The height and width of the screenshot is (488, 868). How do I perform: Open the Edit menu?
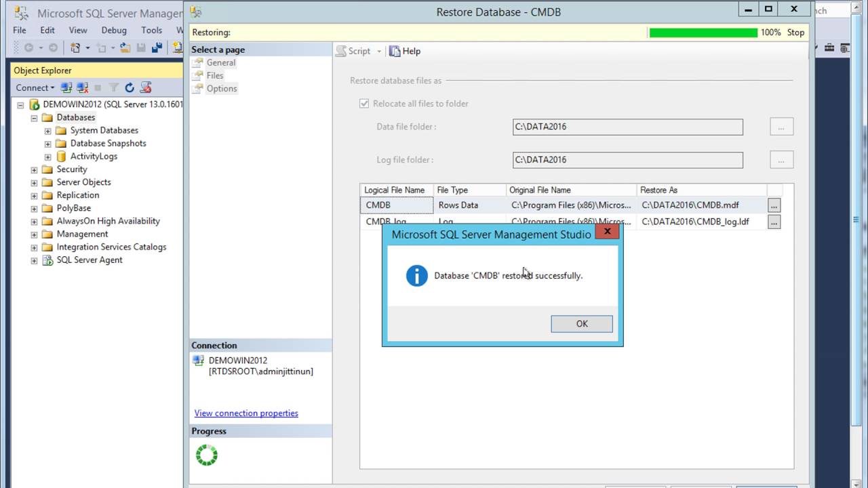tap(47, 30)
